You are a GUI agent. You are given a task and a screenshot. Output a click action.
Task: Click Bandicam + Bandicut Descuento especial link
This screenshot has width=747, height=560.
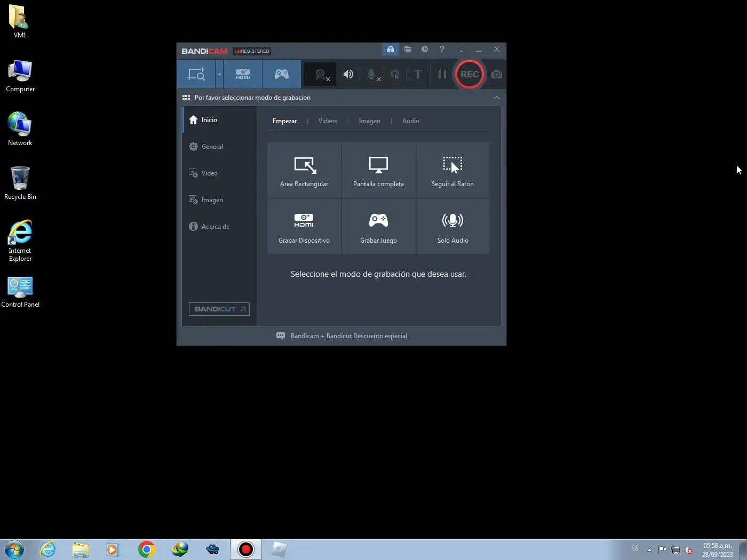[x=349, y=336]
